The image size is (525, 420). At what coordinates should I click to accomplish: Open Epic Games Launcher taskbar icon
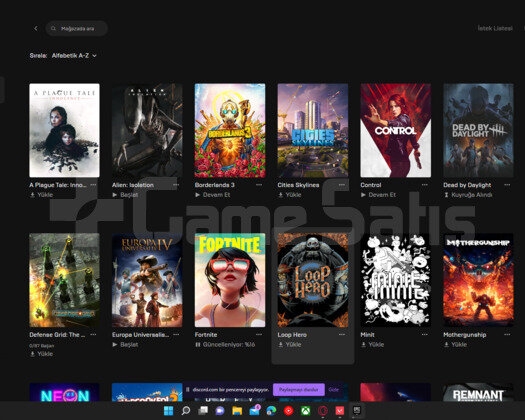click(357, 410)
